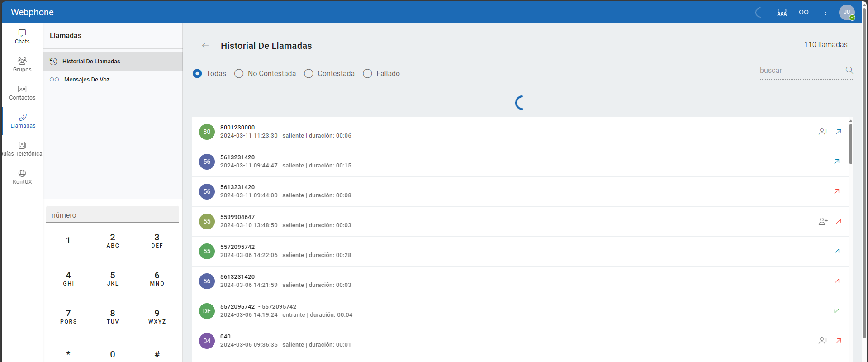Image resolution: width=868 pixels, height=362 pixels.
Task: Click outgoing call arrow for 040 entry
Action: tap(839, 341)
